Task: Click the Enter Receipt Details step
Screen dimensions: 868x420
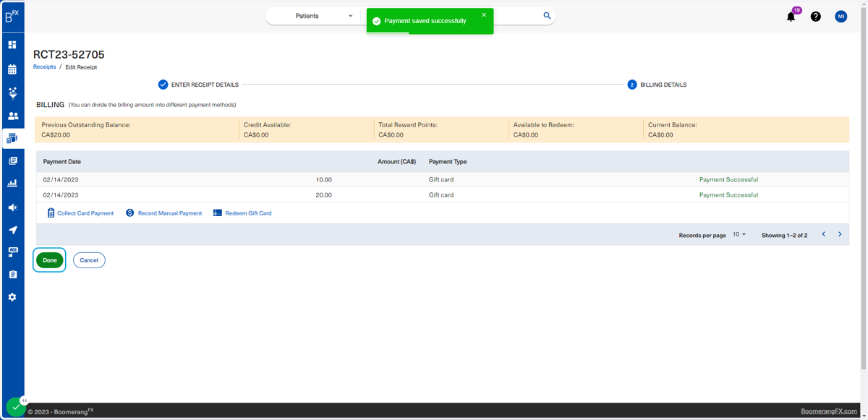Action: 198,85
